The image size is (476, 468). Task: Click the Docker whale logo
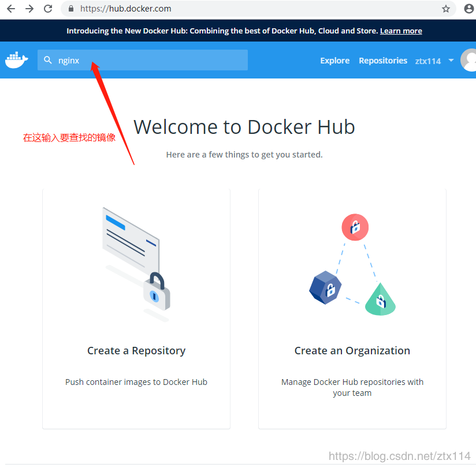pyautogui.click(x=16, y=60)
